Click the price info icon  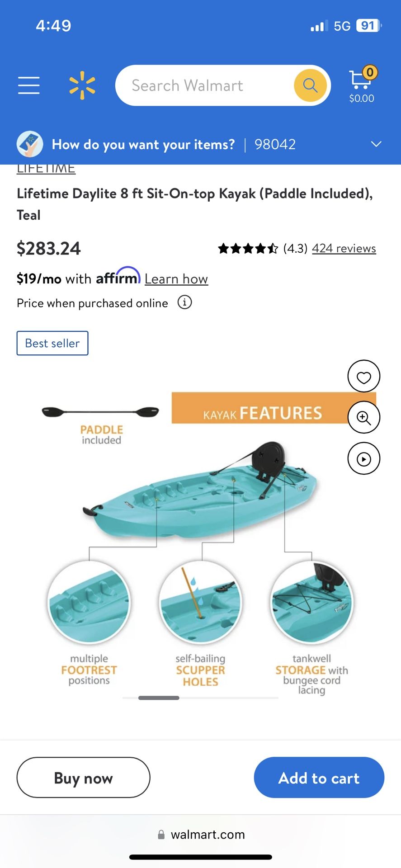pyautogui.click(x=185, y=302)
